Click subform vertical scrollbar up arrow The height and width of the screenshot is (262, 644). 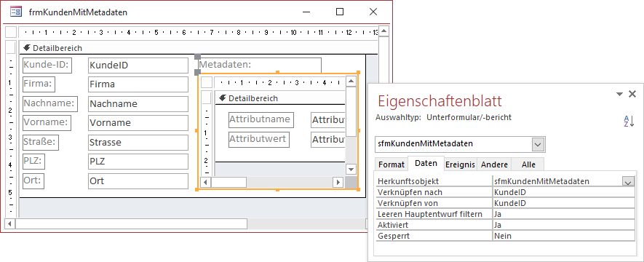(351, 82)
